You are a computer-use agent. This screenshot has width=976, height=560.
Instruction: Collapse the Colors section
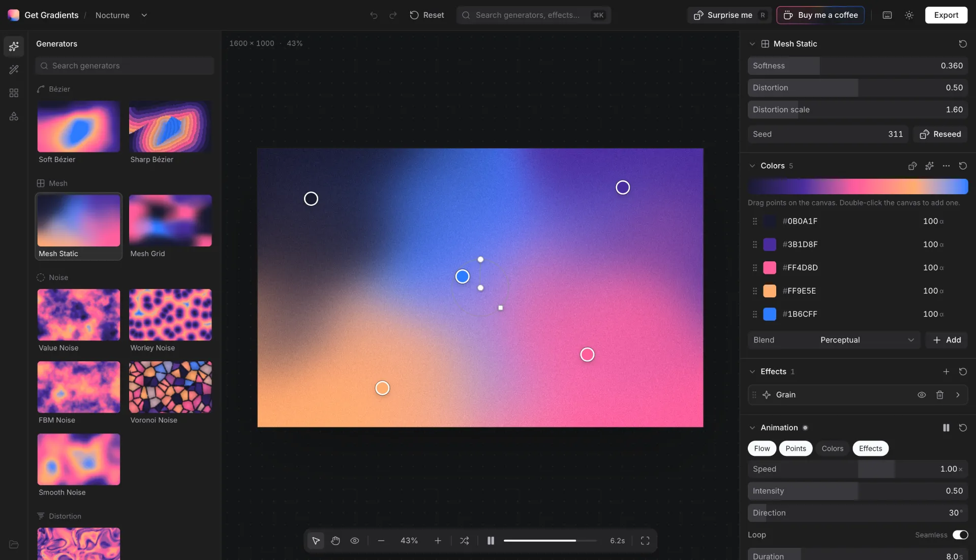point(752,166)
